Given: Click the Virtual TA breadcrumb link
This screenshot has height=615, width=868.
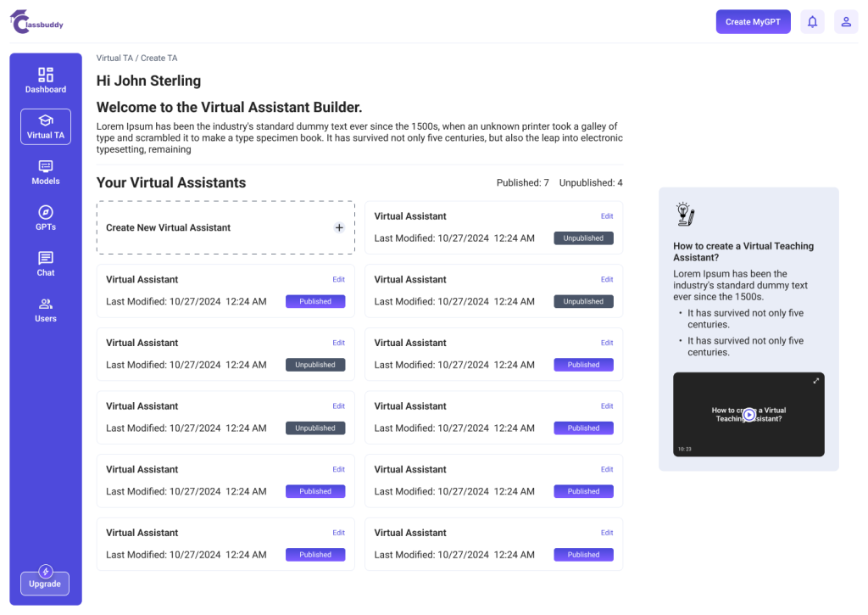Looking at the screenshot, I should (114, 59).
